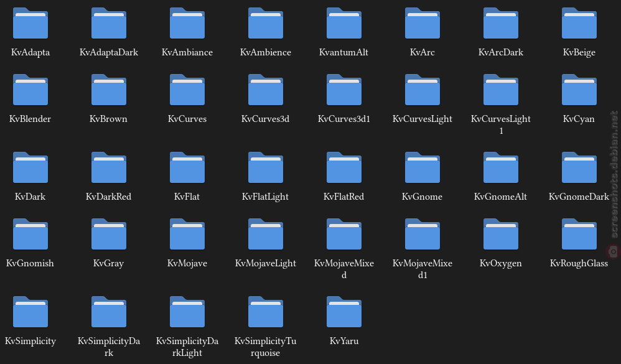Viewport: 621px width, 364px height.
Task: Select the KvFlatLight folder icon
Action: 266,167
